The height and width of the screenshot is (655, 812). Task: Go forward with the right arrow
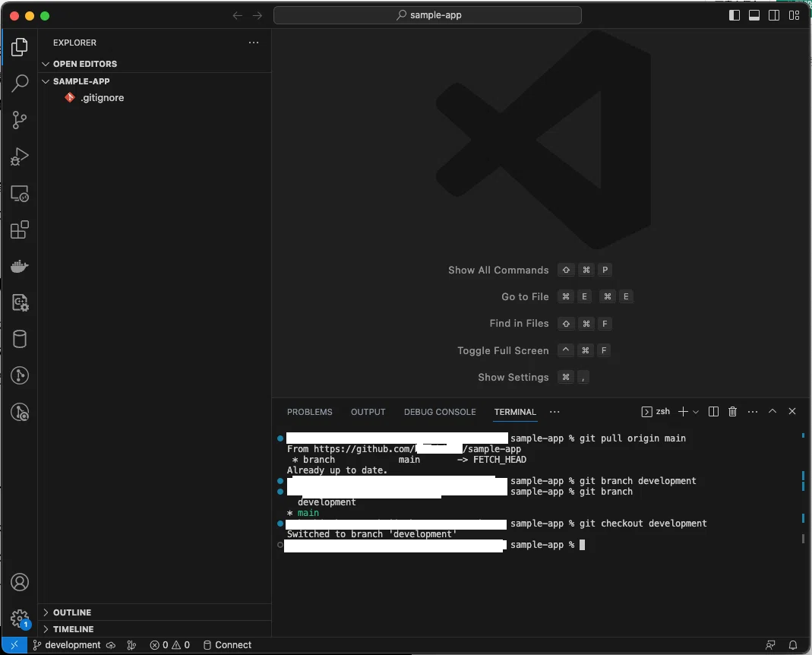pyautogui.click(x=258, y=15)
